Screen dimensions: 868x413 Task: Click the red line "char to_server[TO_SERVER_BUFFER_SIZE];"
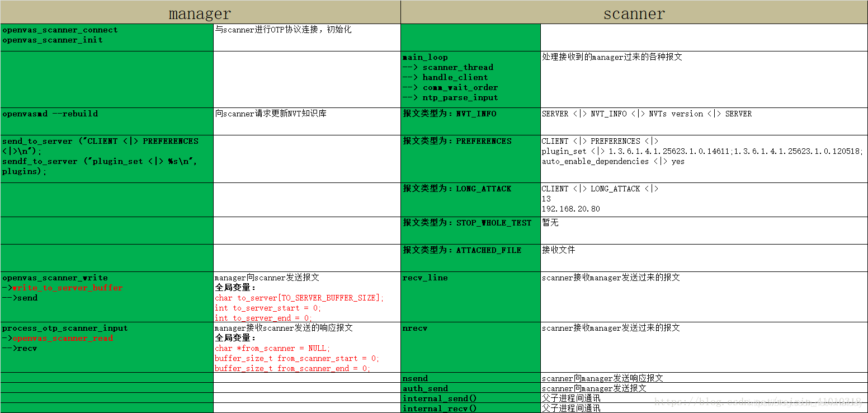(299, 298)
